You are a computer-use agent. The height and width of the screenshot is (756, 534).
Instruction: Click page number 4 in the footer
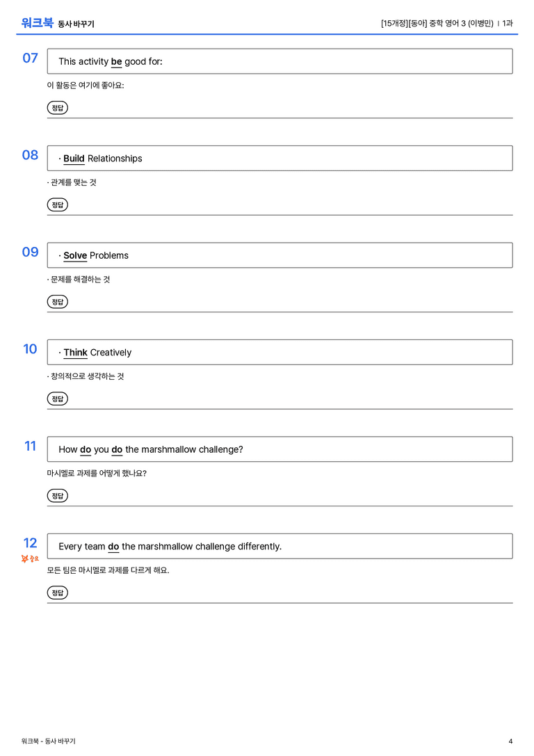(x=510, y=741)
